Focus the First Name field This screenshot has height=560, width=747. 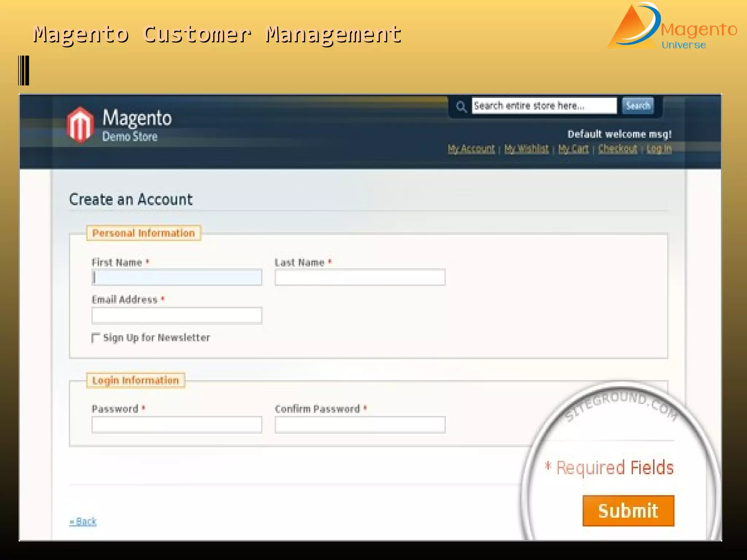pyautogui.click(x=177, y=277)
